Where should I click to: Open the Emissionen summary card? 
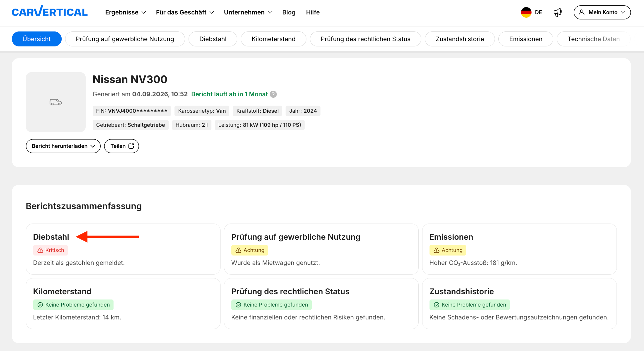point(519,249)
